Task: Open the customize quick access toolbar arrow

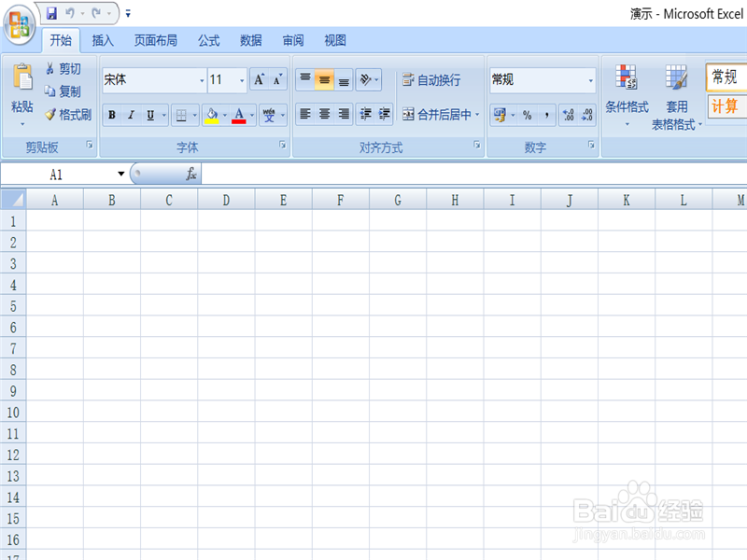Action: pyautogui.click(x=128, y=14)
